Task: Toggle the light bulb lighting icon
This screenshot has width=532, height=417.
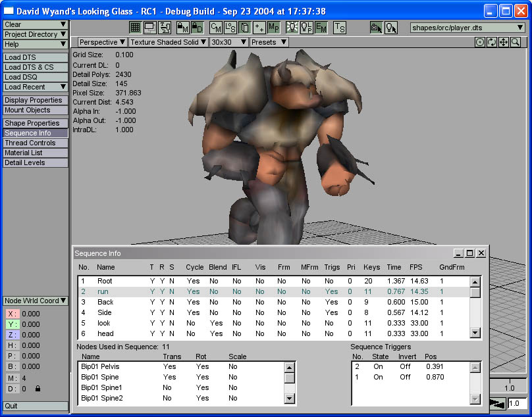Action: [291, 27]
